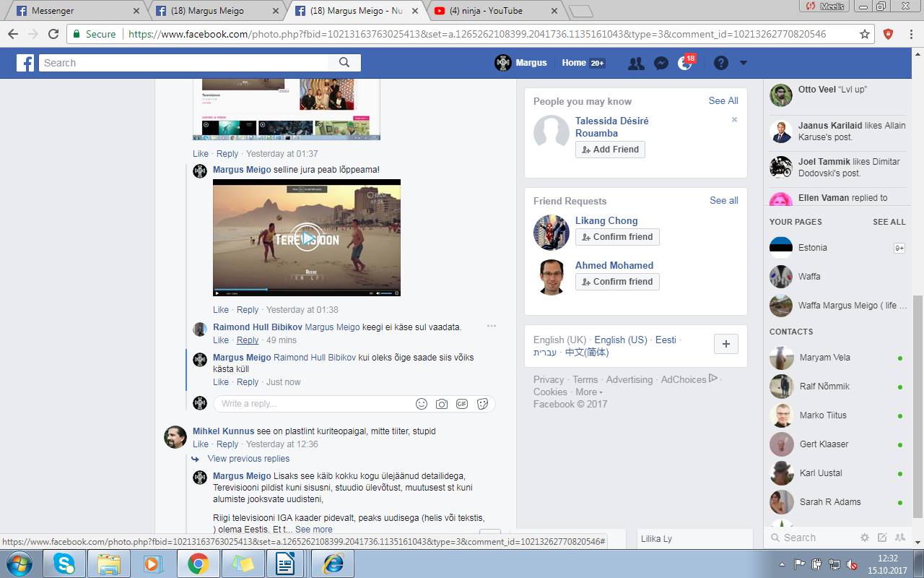The image size is (924, 578).
Task: Open the Friend Requests header icon
Action: point(636,63)
